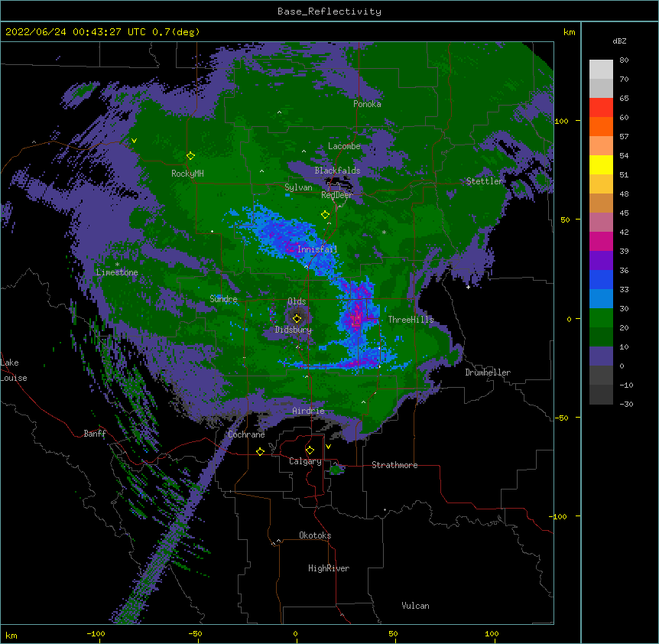The height and width of the screenshot is (644, 659).
Task: Click the white plus marker north of Drumheller
Action: (468, 287)
